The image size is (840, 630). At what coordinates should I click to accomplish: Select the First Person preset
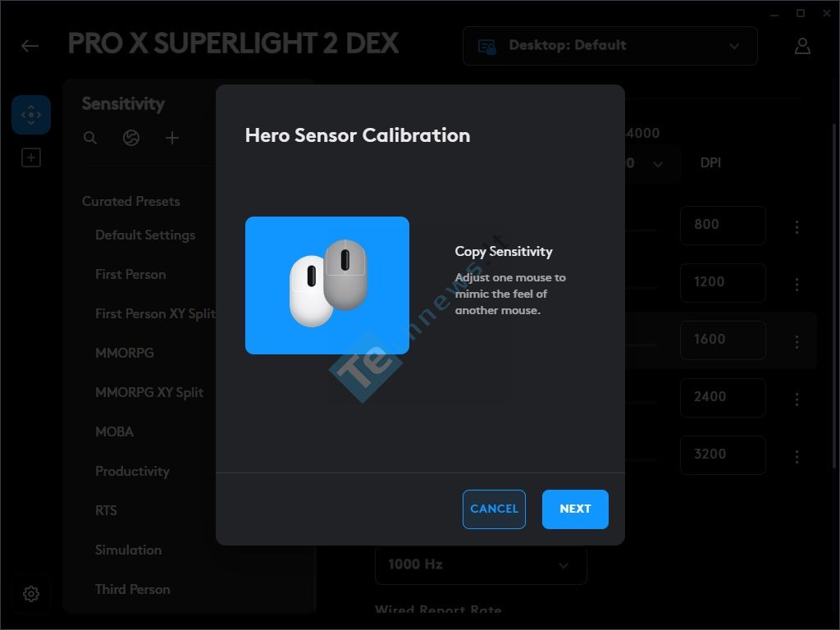130,274
